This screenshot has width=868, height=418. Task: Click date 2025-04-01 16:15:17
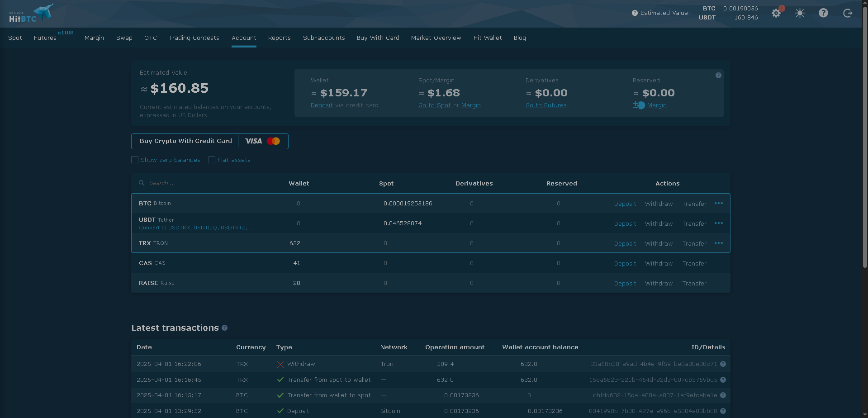coord(169,395)
